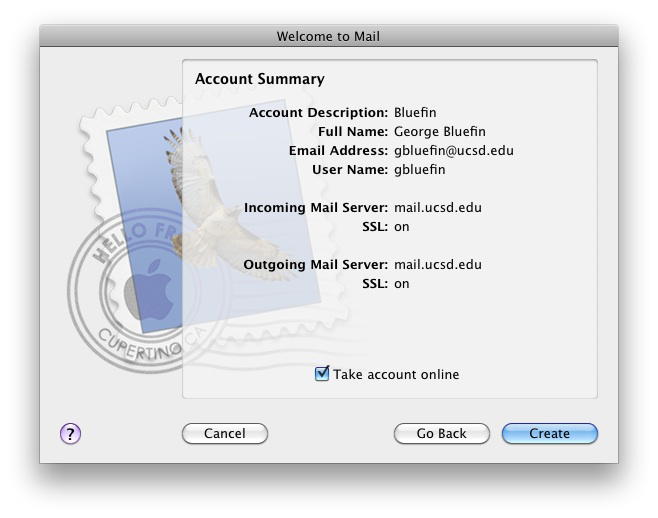Click the Welcome to Mail title bar
This screenshot has width=658, height=518.
tap(329, 36)
